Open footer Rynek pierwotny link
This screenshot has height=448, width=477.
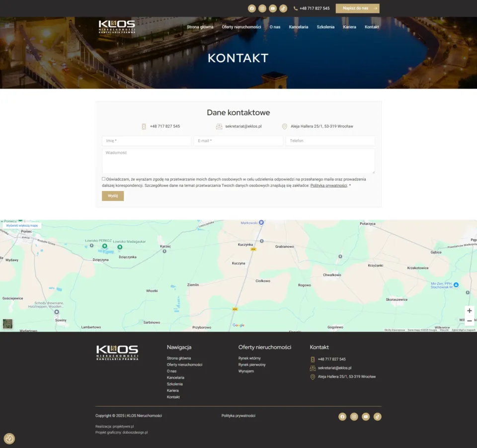click(x=252, y=364)
